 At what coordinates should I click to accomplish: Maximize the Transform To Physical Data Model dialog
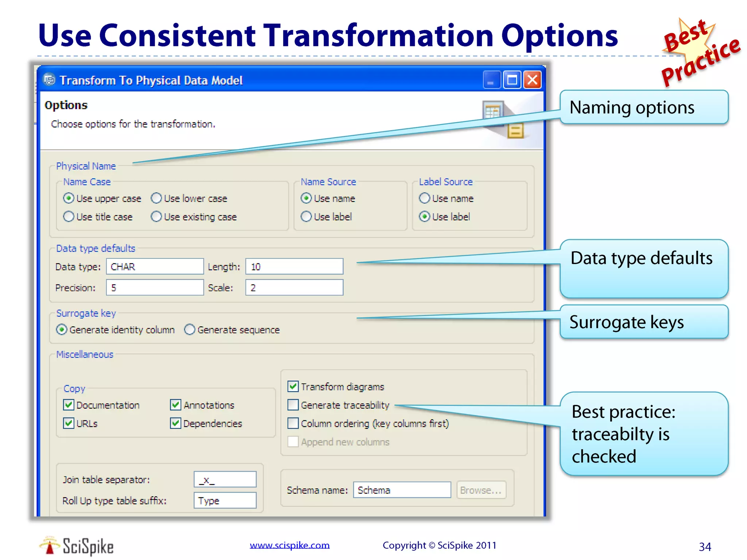(x=512, y=80)
